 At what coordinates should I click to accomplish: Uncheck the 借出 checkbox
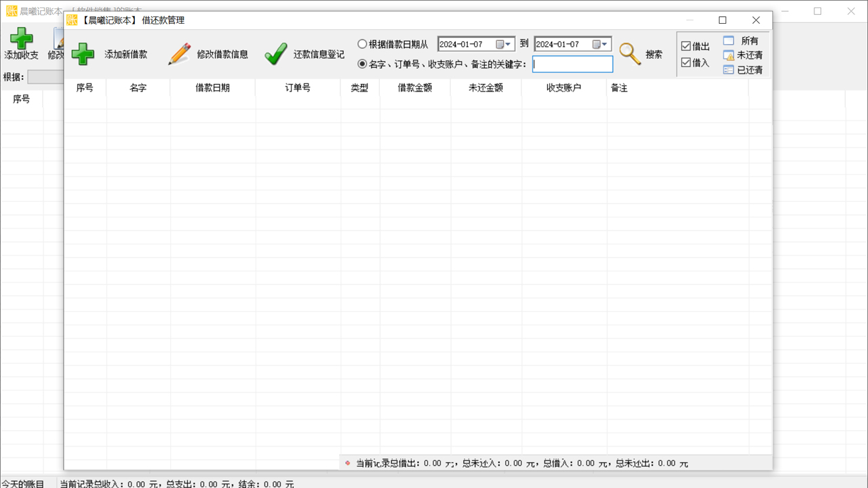tap(686, 47)
